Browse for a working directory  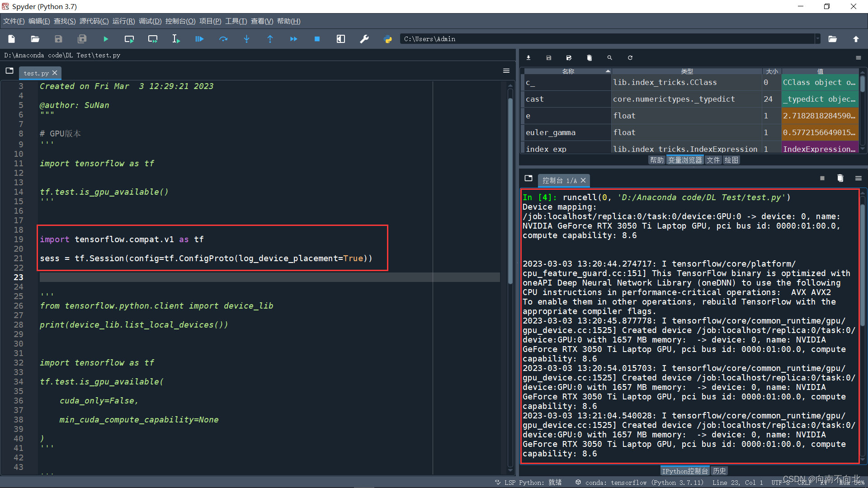[833, 39]
